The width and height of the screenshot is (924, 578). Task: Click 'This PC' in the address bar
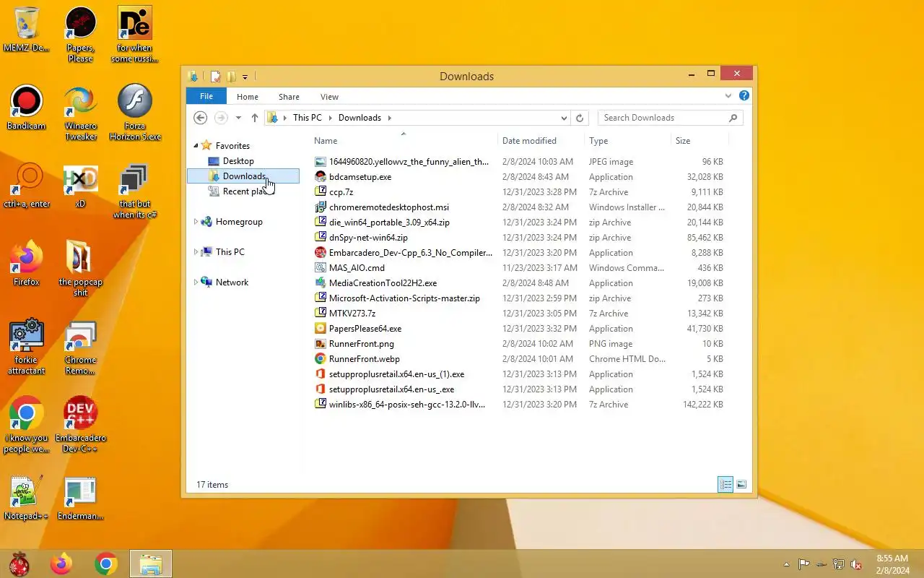click(308, 118)
